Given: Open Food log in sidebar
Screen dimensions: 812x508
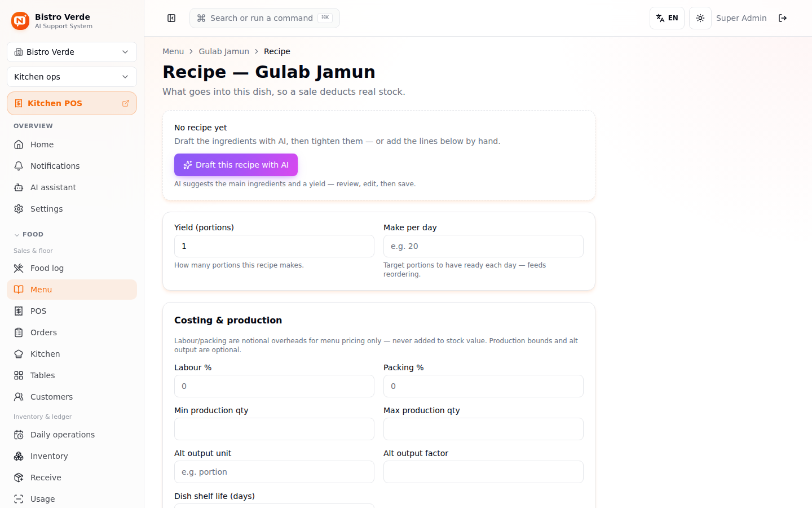Looking at the screenshot, I should coord(72,268).
